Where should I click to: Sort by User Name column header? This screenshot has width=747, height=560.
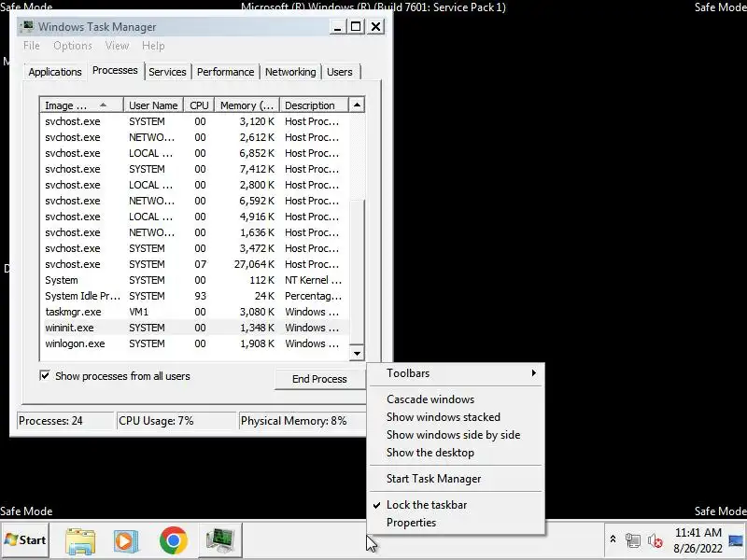tap(153, 105)
